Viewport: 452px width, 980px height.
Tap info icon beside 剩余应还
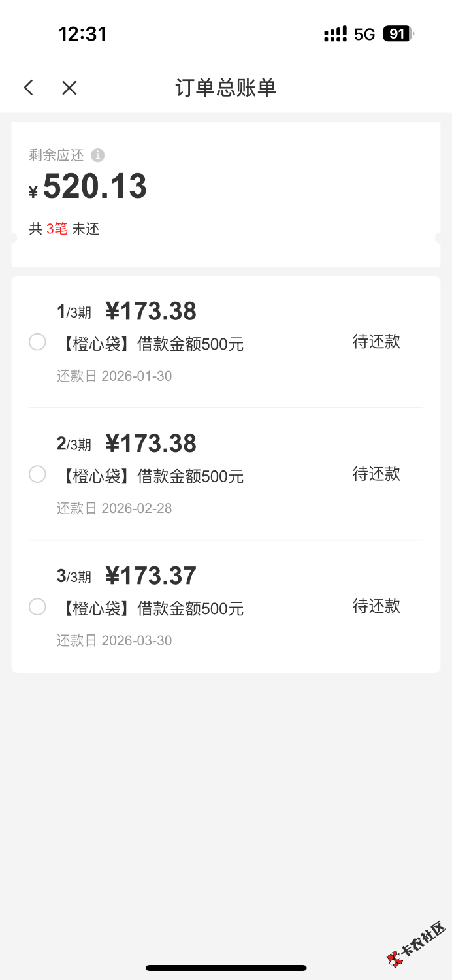(97, 155)
